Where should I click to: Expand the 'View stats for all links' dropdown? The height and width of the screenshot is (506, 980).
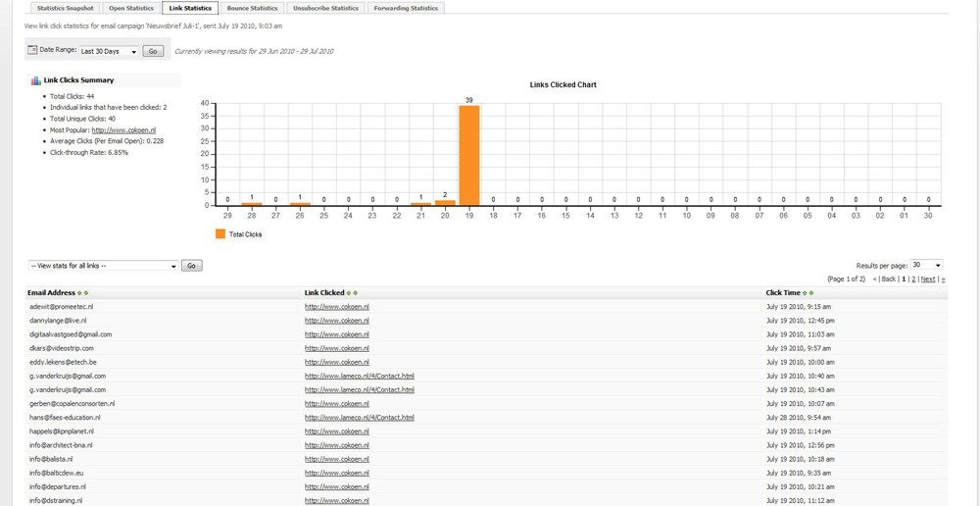tap(103, 266)
